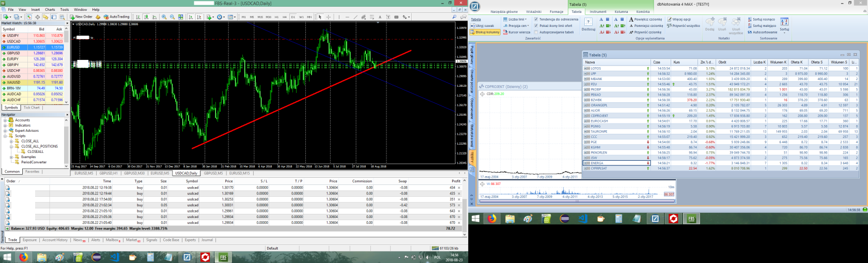Tile chart windows with the grid icon

[x=181, y=17]
